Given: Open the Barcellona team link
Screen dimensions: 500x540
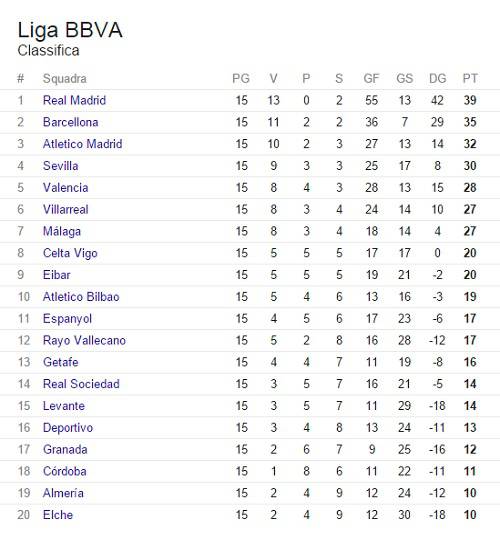Looking at the screenshot, I should 71,122.
